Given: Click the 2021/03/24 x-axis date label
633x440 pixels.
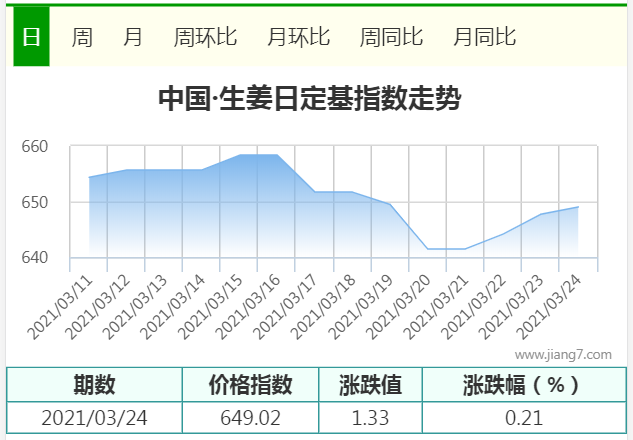Looking at the screenshot, I should [549, 308].
